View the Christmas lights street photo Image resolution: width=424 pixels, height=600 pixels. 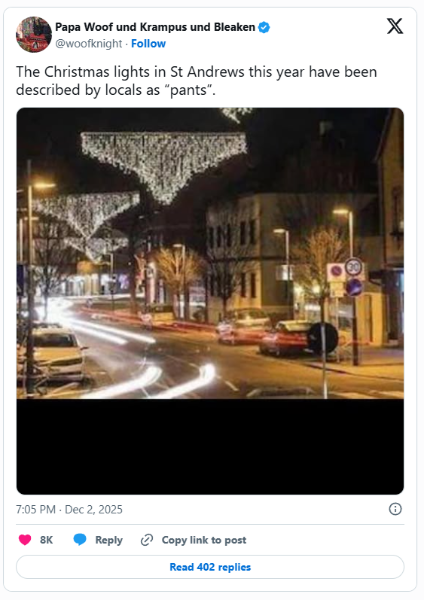point(210,253)
